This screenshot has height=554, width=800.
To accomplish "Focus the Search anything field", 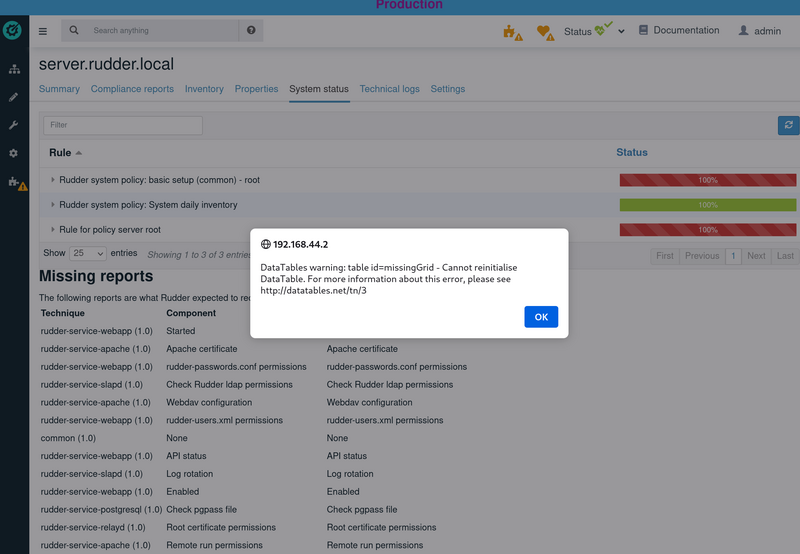I will [x=163, y=31].
